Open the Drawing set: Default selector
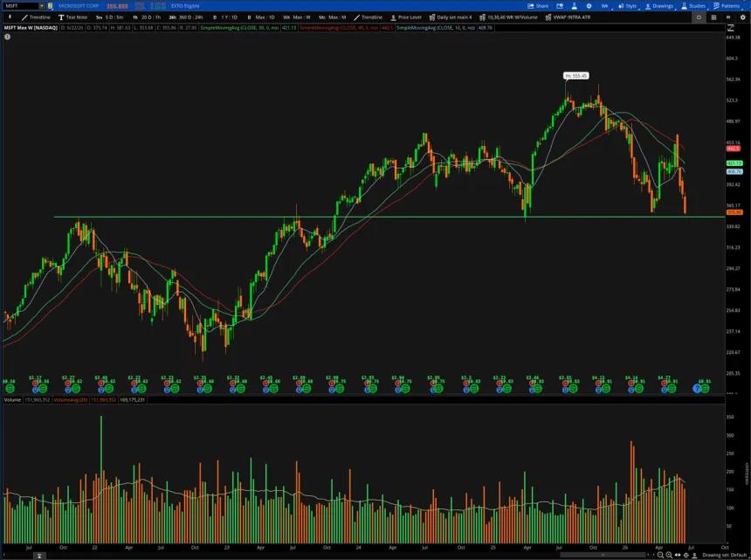Viewport: 751px width, 560px height. click(725, 555)
